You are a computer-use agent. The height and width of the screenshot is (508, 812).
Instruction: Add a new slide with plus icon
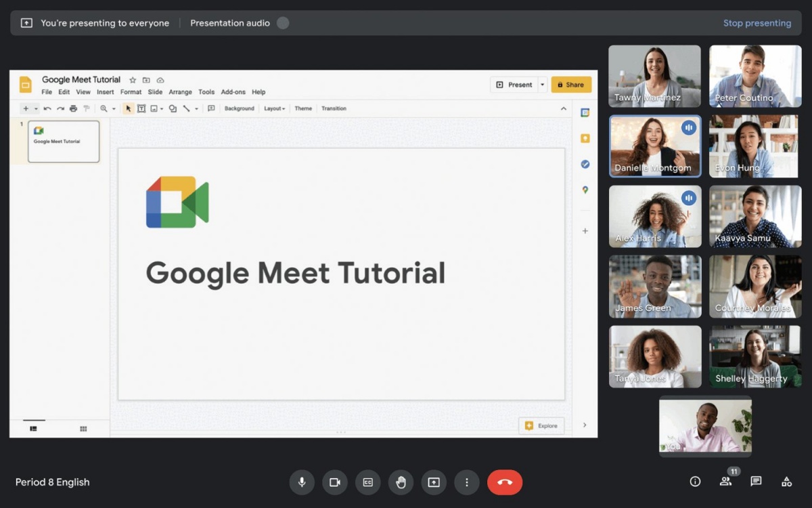pos(26,108)
